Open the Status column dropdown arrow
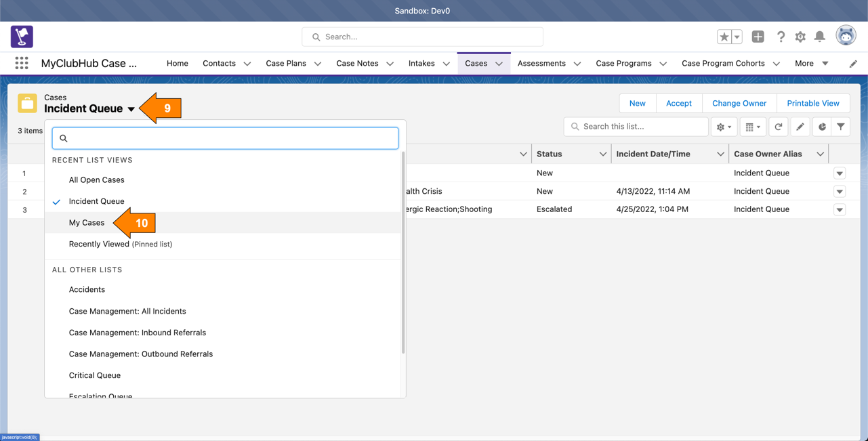 [602, 154]
